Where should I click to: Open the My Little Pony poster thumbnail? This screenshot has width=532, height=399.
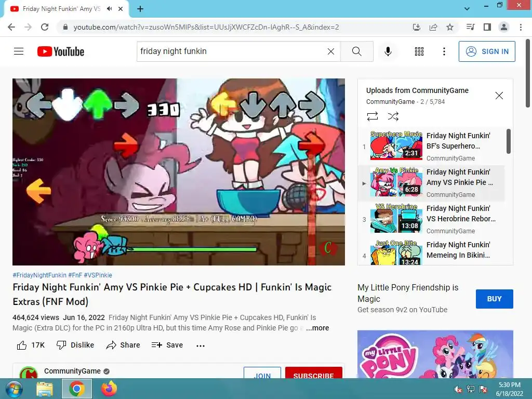point(435,354)
